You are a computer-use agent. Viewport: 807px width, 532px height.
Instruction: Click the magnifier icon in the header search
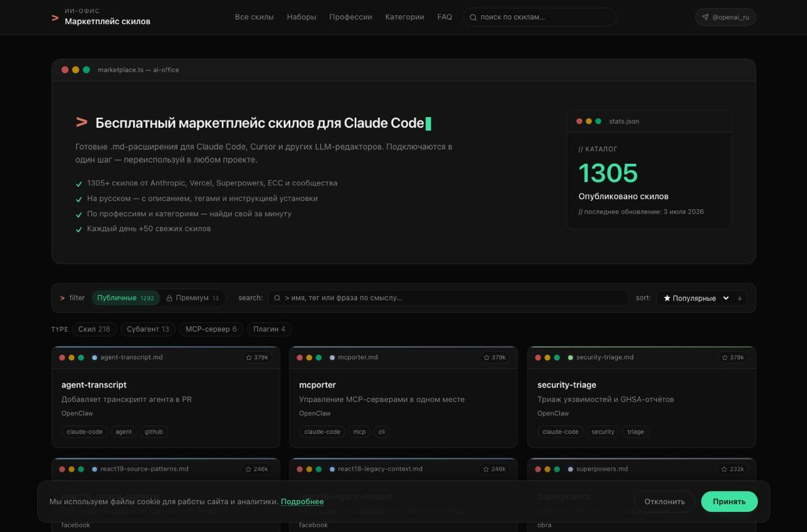pos(472,17)
